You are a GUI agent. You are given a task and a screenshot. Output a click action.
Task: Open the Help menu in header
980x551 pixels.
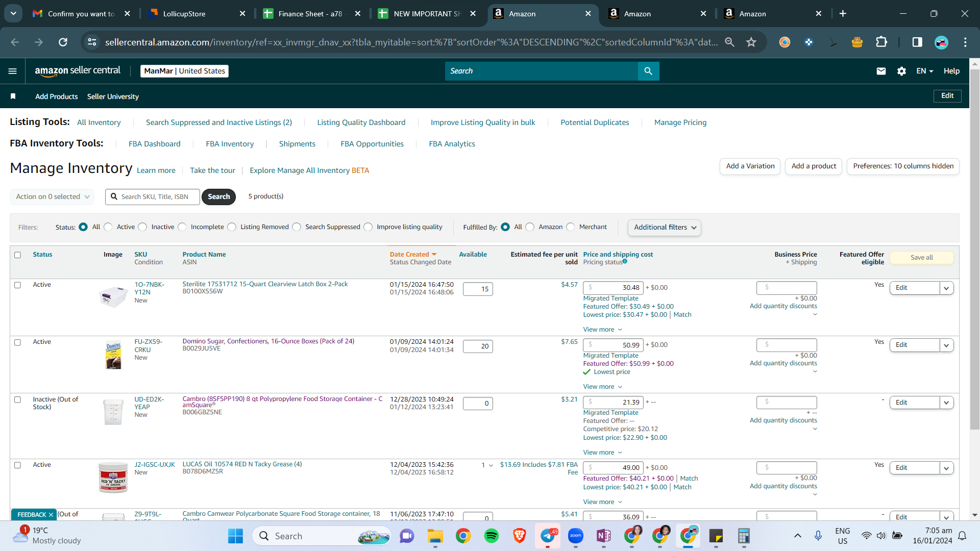pos(951,71)
